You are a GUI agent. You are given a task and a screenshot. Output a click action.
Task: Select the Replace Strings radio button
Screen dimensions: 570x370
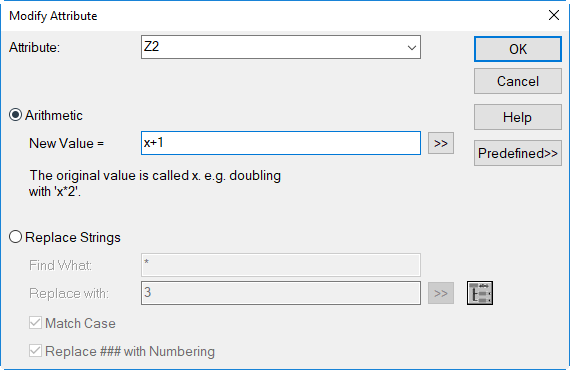point(15,237)
